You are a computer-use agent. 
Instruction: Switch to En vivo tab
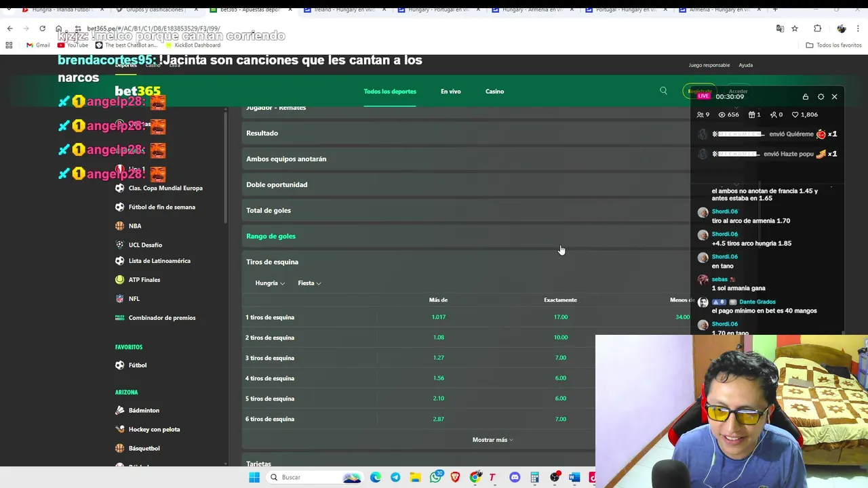pos(451,91)
